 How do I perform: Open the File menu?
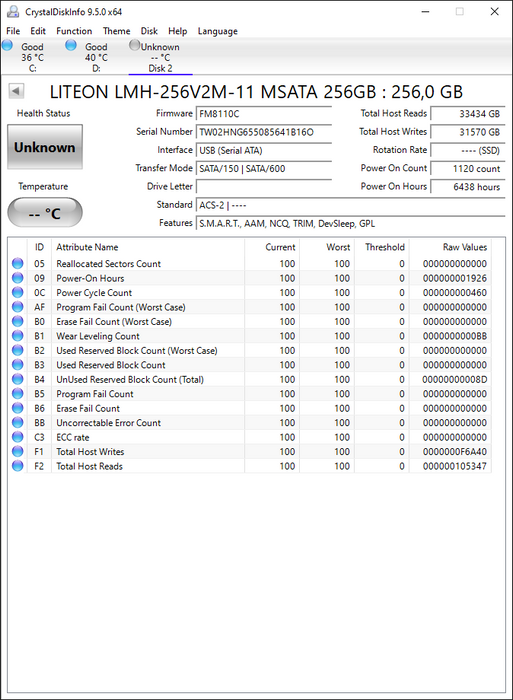(13, 31)
